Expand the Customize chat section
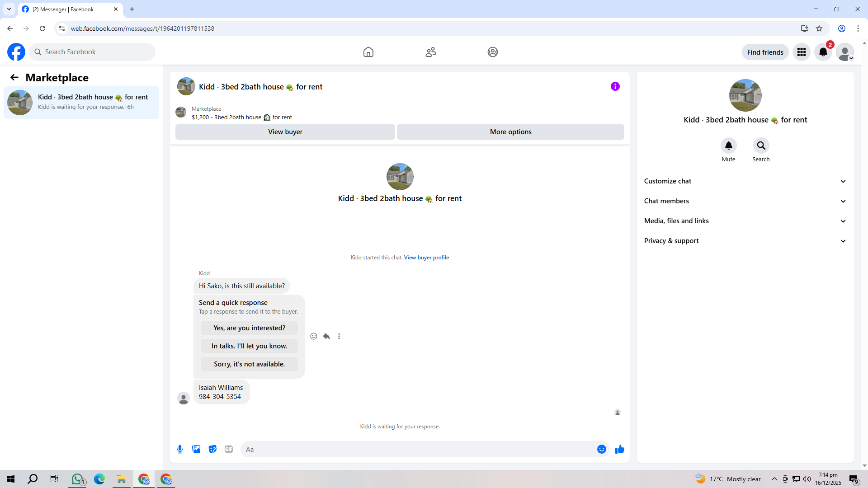Screen dimensions: 868x488 click(x=745, y=181)
